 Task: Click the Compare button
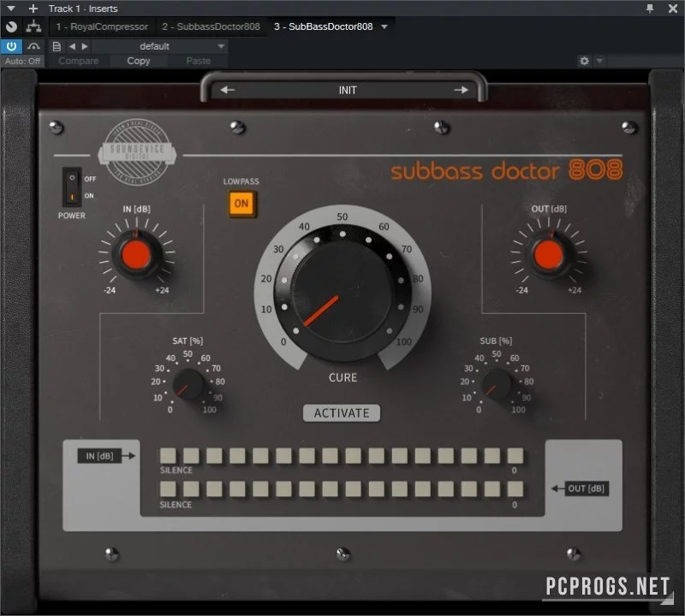[78, 61]
